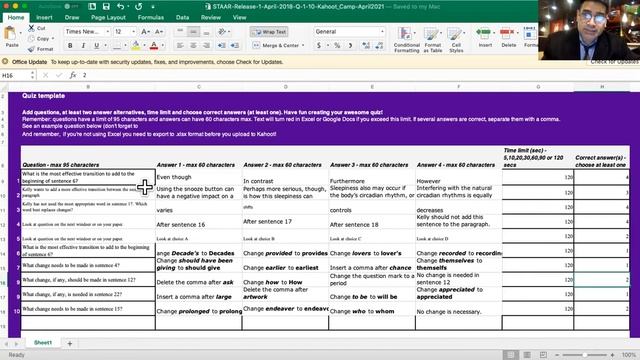The image size is (640, 360).
Task: Click the Format painter brush icon
Action: pyautogui.click(x=31, y=49)
